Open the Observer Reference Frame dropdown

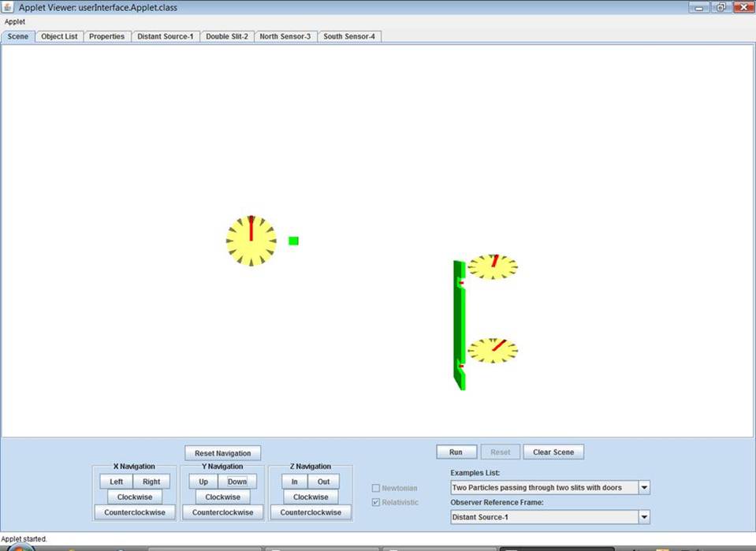click(x=644, y=517)
